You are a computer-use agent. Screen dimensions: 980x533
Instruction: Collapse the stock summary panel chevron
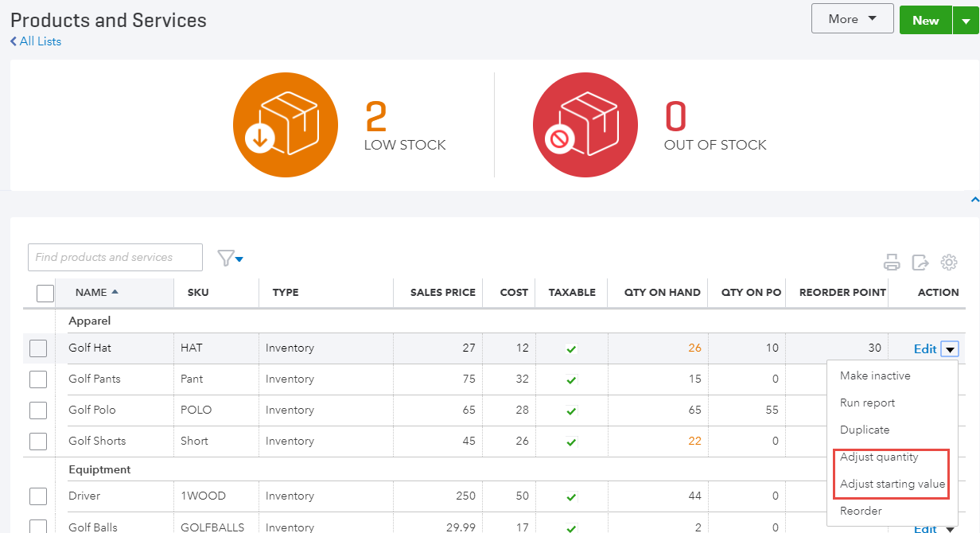tap(974, 199)
